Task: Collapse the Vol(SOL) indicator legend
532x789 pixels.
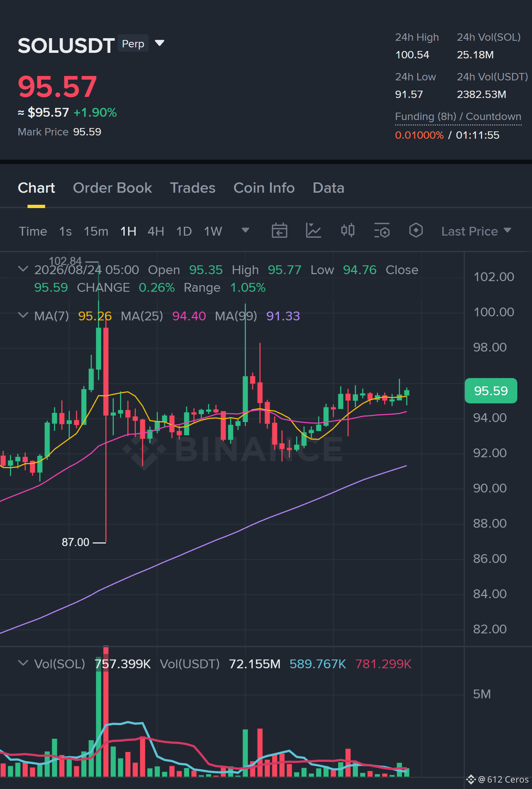Action: pyautogui.click(x=23, y=663)
